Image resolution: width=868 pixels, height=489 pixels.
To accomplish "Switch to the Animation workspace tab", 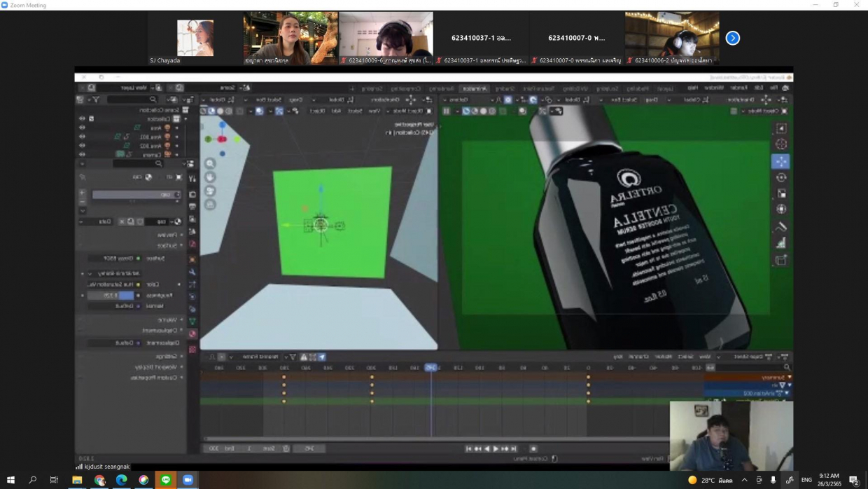I will [x=475, y=88].
